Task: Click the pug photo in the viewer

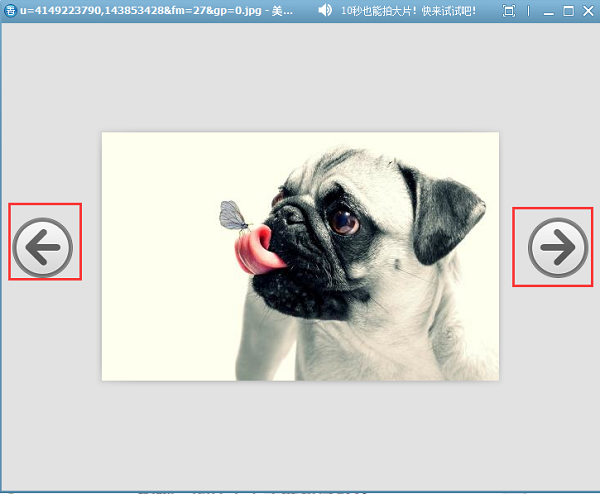Action: click(x=300, y=256)
